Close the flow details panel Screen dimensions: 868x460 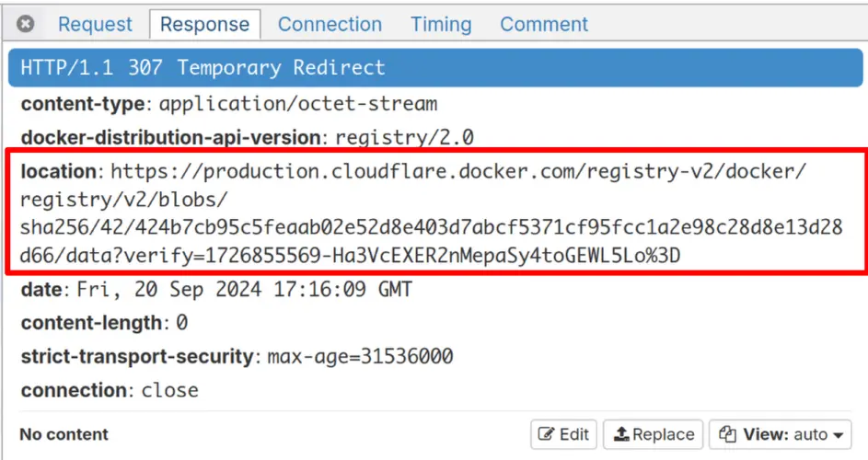tap(26, 24)
